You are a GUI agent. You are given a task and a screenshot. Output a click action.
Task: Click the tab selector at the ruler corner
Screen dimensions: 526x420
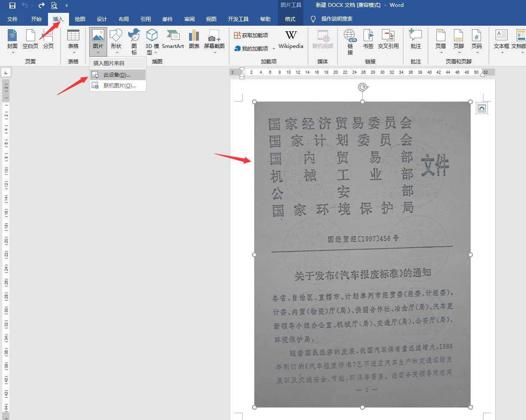click(x=6, y=73)
